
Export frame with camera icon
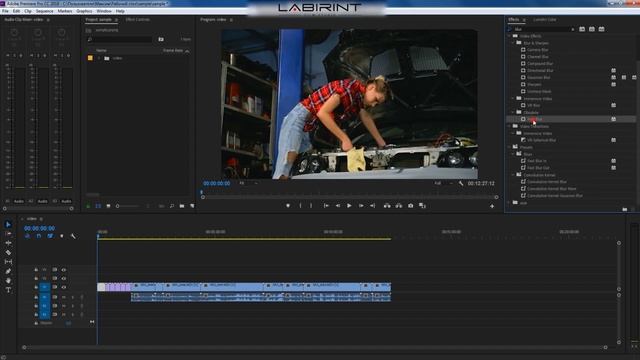[411, 206]
